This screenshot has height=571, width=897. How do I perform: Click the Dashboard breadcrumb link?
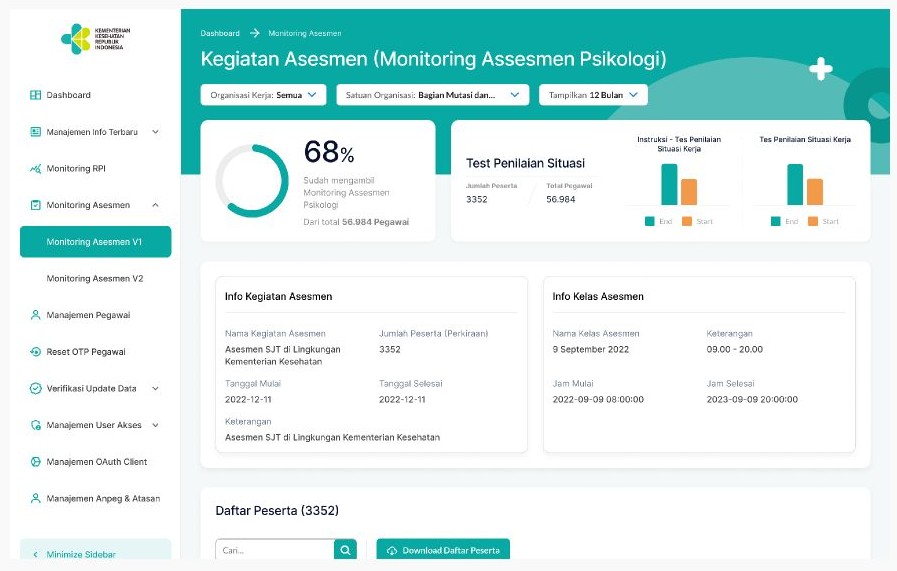point(220,33)
